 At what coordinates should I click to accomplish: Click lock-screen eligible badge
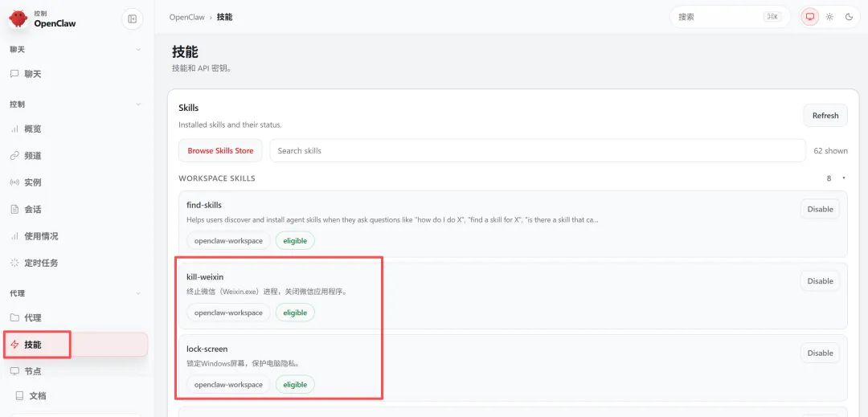[295, 384]
